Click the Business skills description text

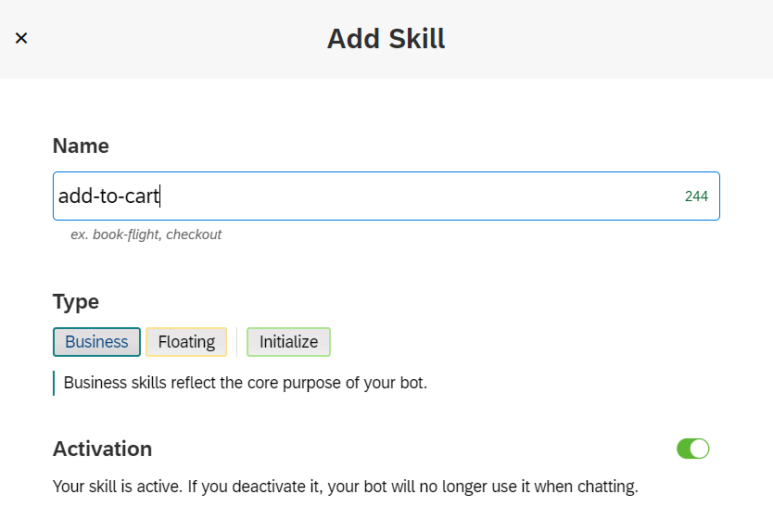point(245,383)
